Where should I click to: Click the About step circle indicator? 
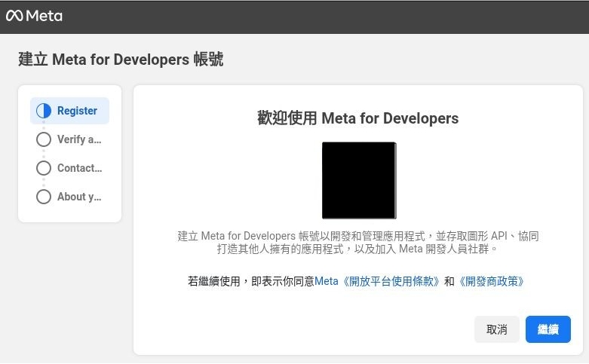(44, 197)
